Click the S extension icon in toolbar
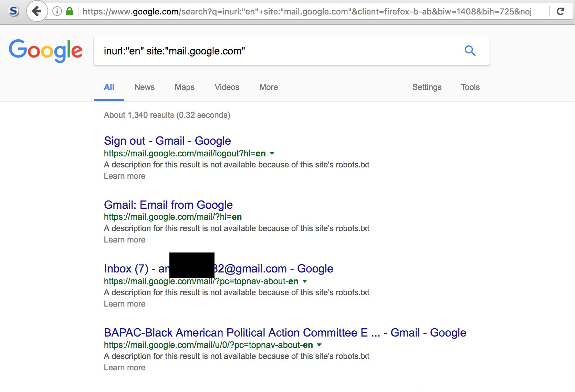575x392 pixels. pos(14,11)
